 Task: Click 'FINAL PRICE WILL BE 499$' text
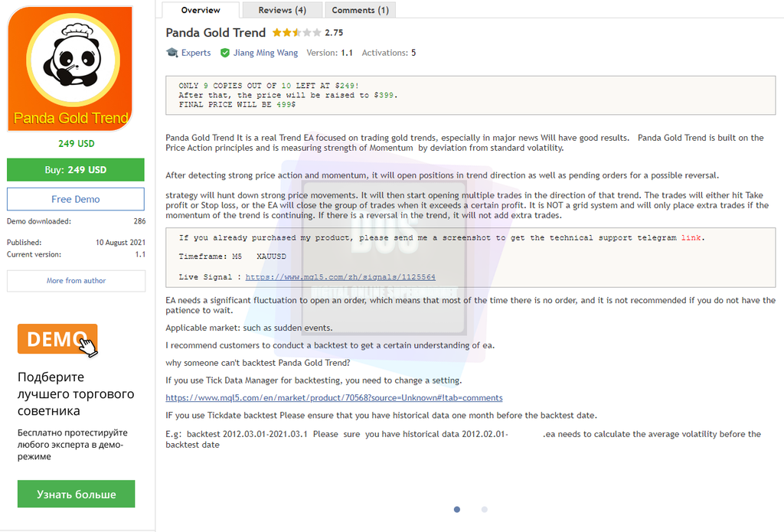coord(237,105)
